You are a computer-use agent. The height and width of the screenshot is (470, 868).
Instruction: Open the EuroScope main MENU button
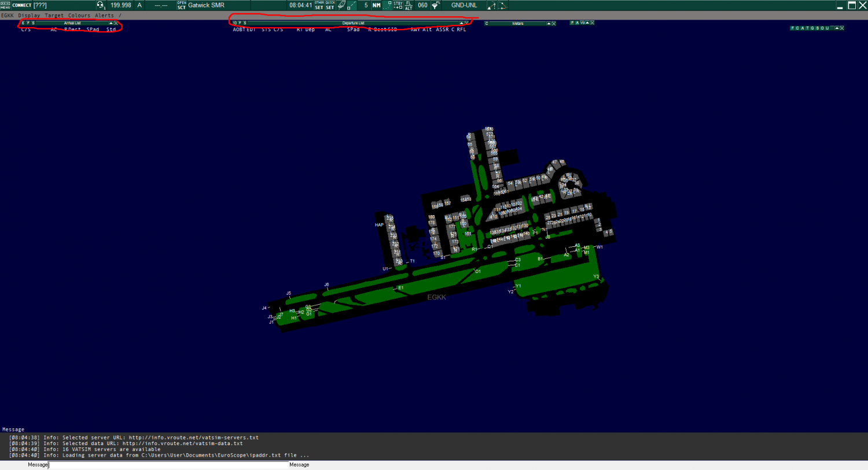click(x=5, y=5)
